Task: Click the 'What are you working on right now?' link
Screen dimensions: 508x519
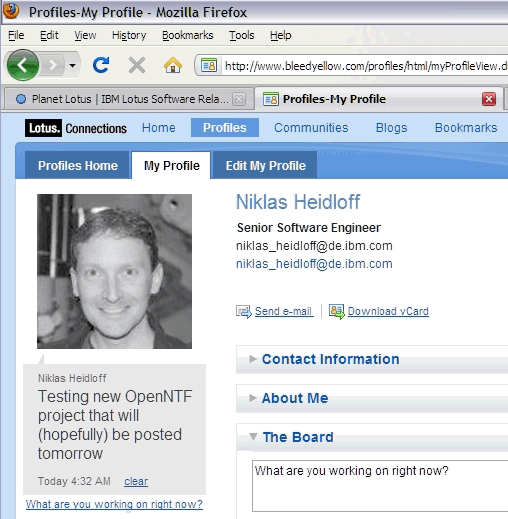Action: [114, 504]
